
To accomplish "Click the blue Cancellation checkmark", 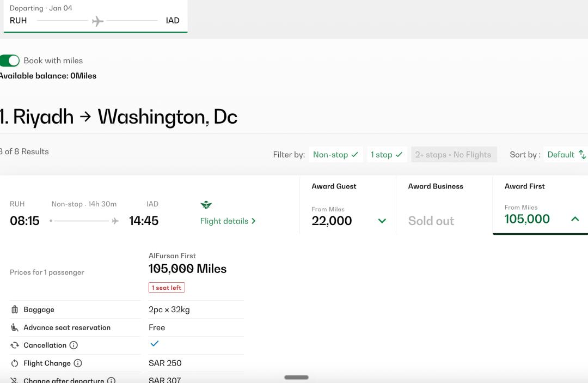I will coord(155,343).
